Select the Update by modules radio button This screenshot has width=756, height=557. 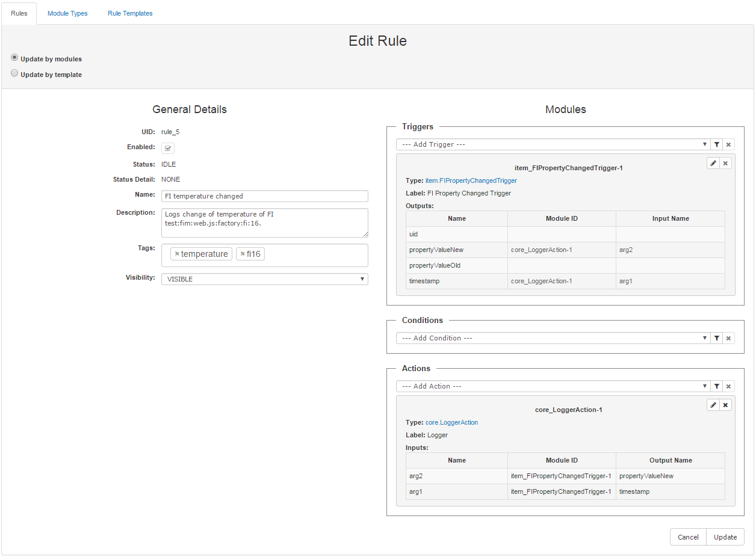14,58
